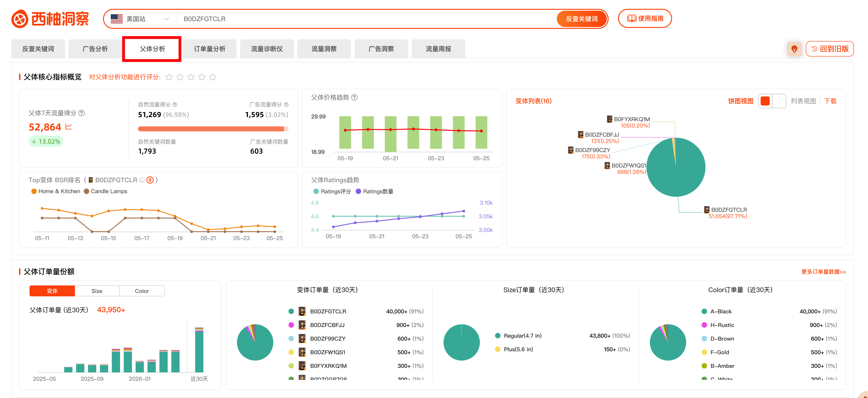Click the yellow swatch for B0DZFW1QS1

tap(291, 352)
